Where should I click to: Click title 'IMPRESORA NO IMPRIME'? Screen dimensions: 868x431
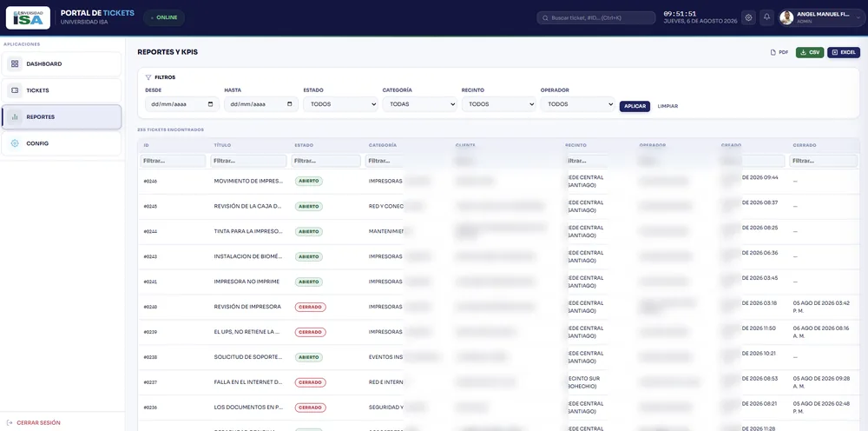[x=247, y=282]
